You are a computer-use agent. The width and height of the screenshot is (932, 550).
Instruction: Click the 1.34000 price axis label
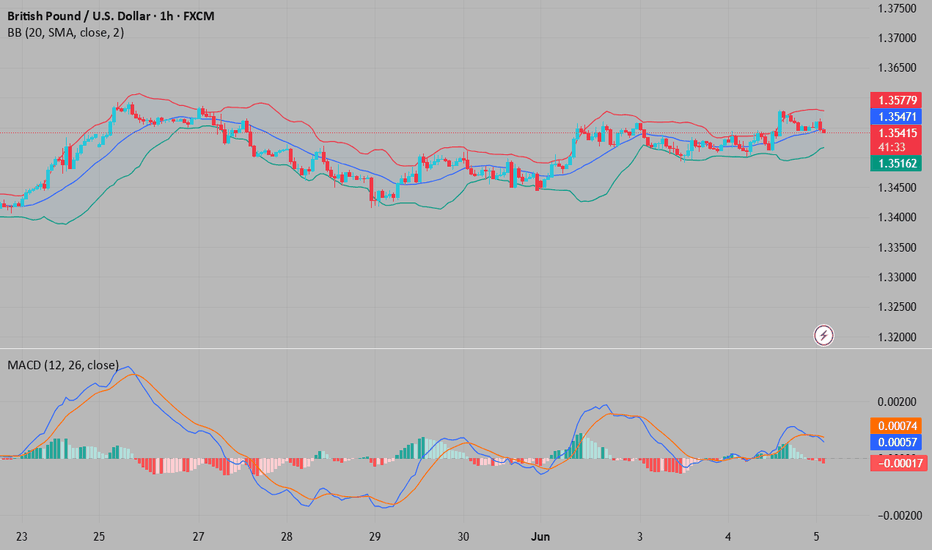coord(897,218)
